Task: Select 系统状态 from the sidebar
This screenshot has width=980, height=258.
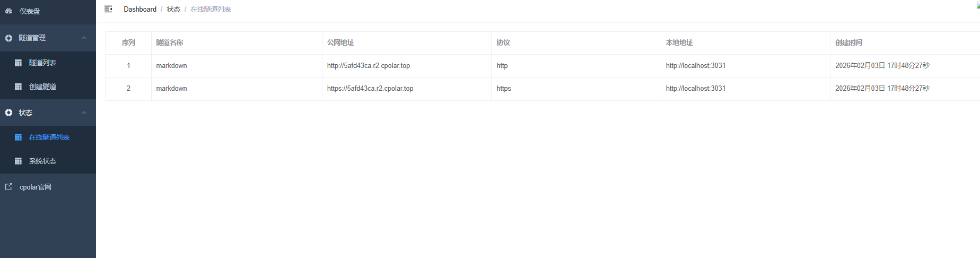Action: (42, 161)
